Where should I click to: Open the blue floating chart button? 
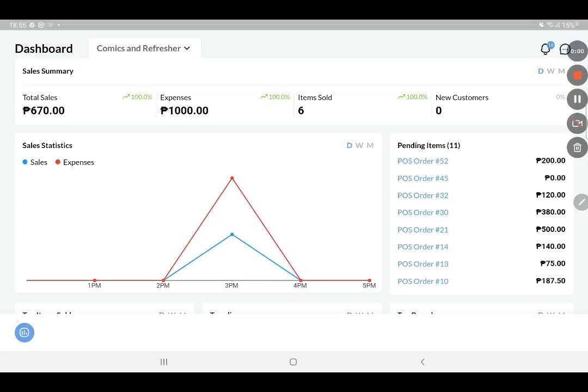[x=24, y=332]
